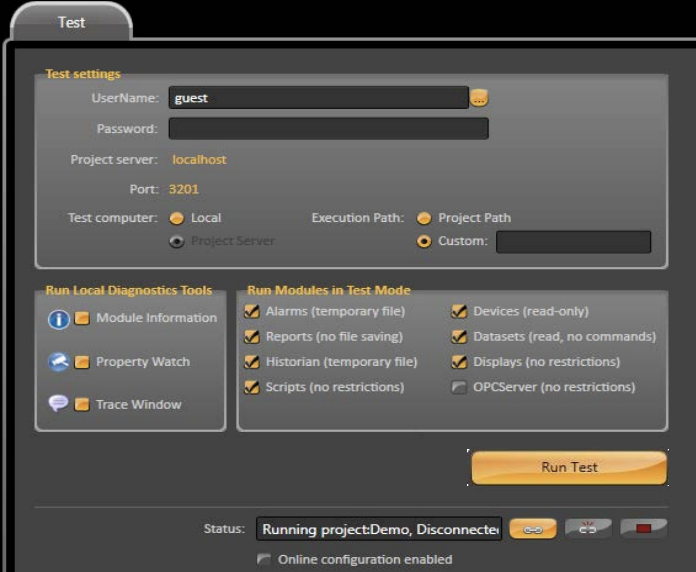The height and width of the screenshot is (572, 696).
Task: Click the disconnect broken-link icon
Action: coord(588,529)
